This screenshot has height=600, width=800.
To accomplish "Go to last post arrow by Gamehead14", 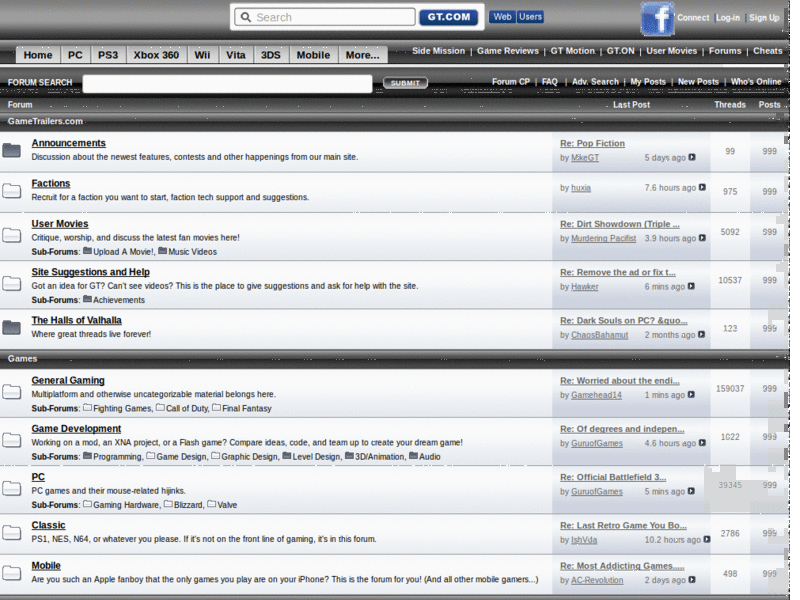I will 691,394.
